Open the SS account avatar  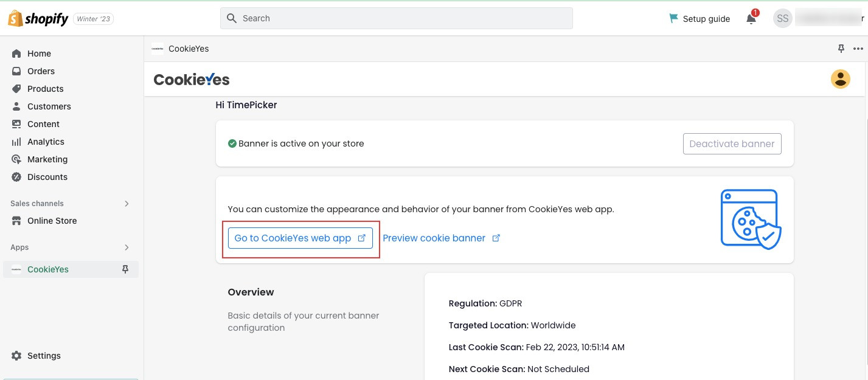(783, 18)
